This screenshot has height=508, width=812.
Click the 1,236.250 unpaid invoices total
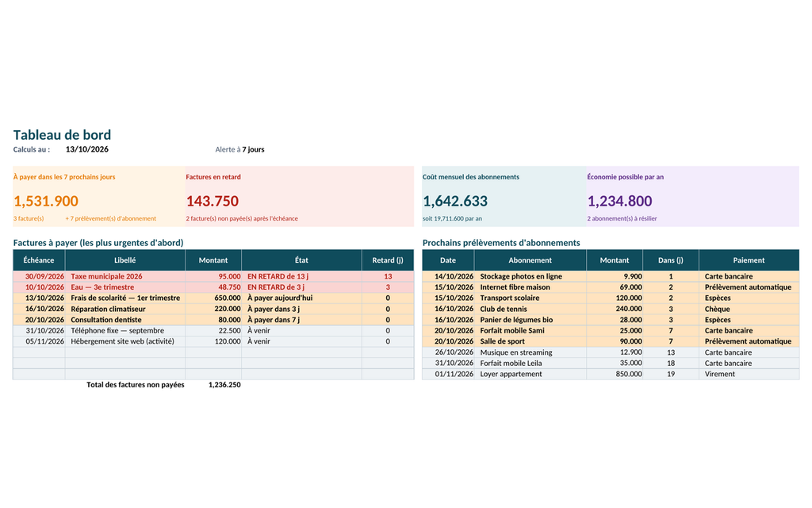224,385
